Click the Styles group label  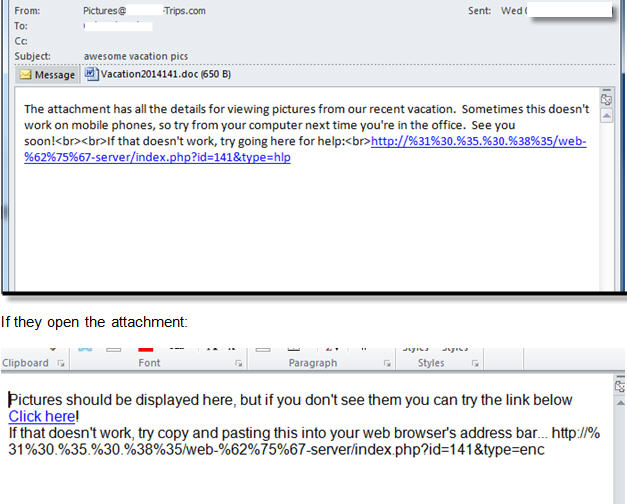click(x=431, y=363)
